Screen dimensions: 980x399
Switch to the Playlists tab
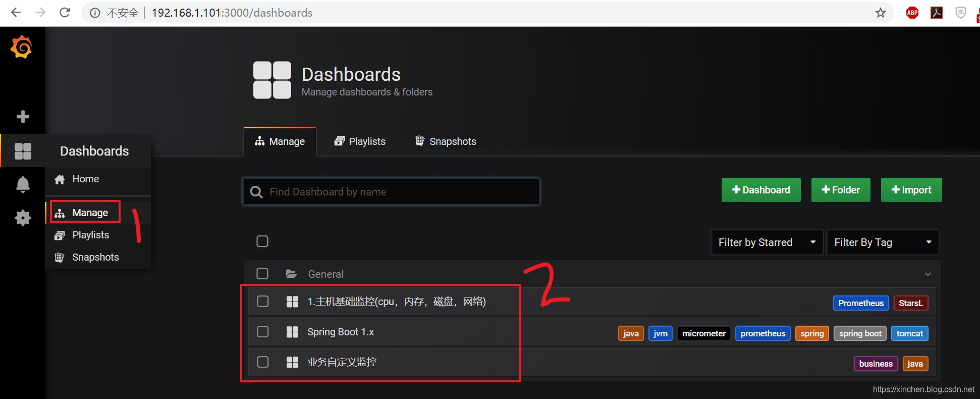(x=360, y=141)
